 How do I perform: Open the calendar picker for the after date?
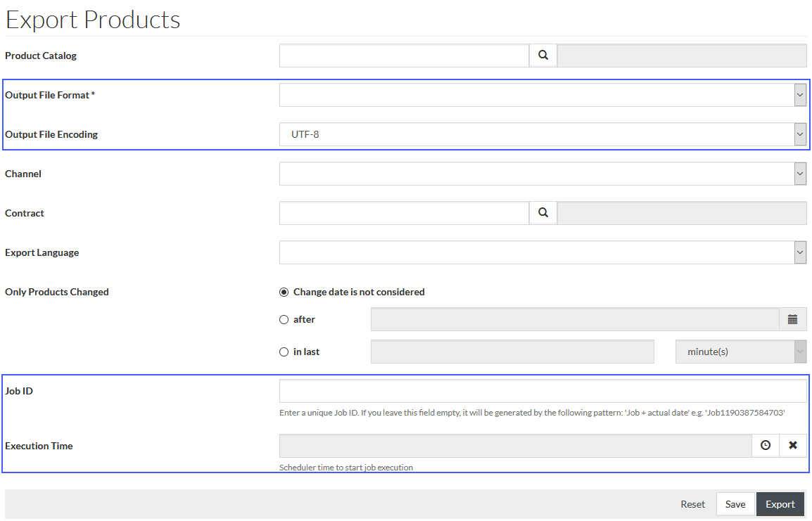pyautogui.click(x=792, y=319)
